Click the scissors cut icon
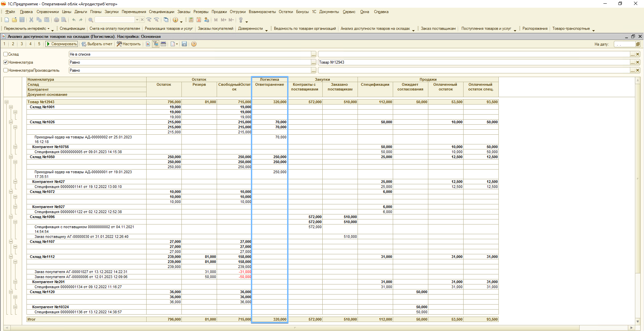Screen dimensions: 644x331 pyautogui.click(x=31, y=20)
